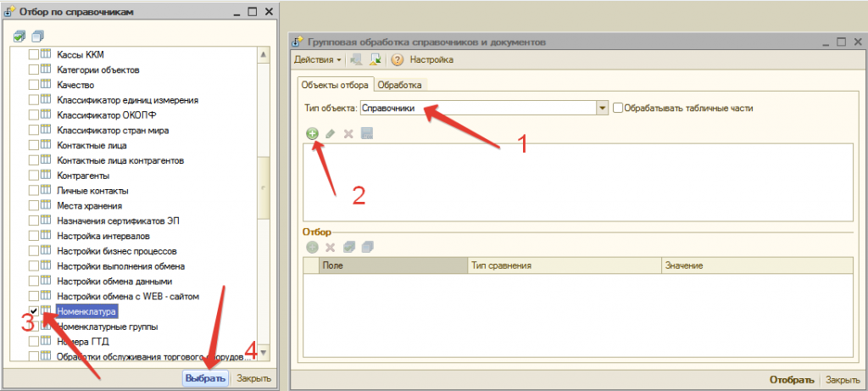Click the check all icon in Отбор по справочникам
The image size is (868, 391).
click(x=20, y=36)
